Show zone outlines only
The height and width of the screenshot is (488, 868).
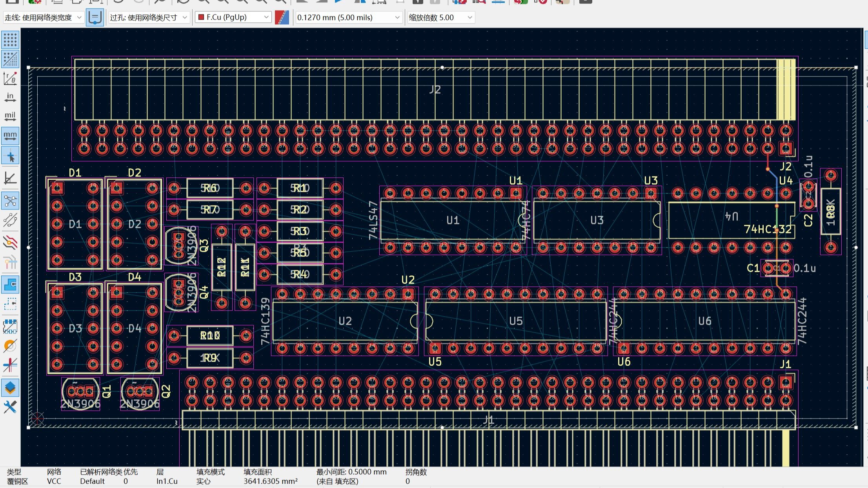(x=10, y=304)
